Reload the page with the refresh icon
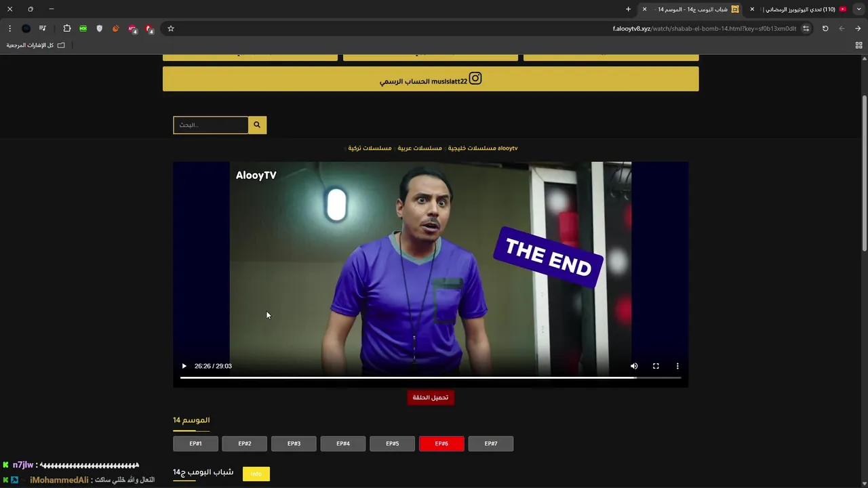The width and height of the screenshot is (868, 488). [825, 28]
